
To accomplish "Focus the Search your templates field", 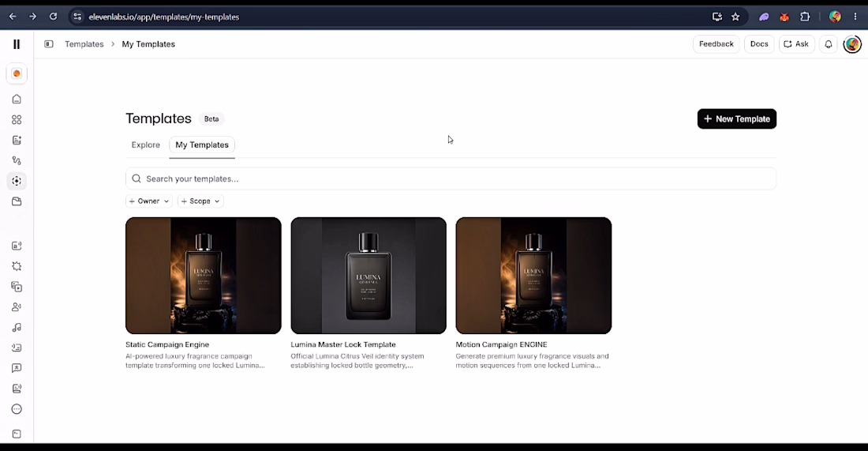I will 451,179.
